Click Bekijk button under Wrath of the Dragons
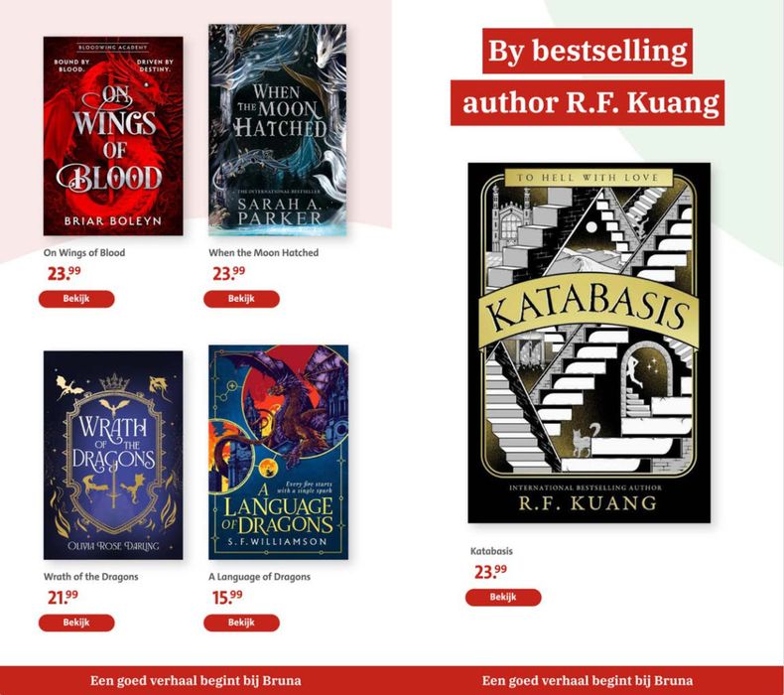The width and height of the screenshot is (784, 695). coord(76,623)
